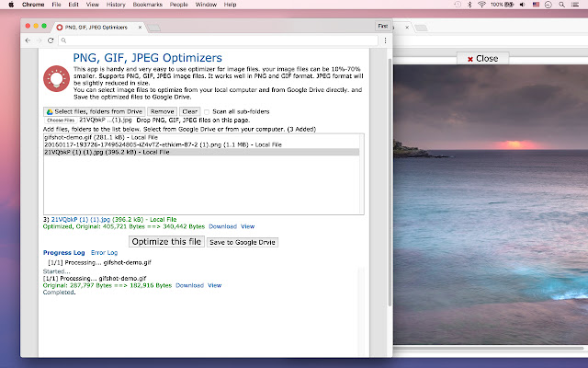Click the red lightbulb app logo
This screenshot has width=588, height=368.
click(57, 78)
